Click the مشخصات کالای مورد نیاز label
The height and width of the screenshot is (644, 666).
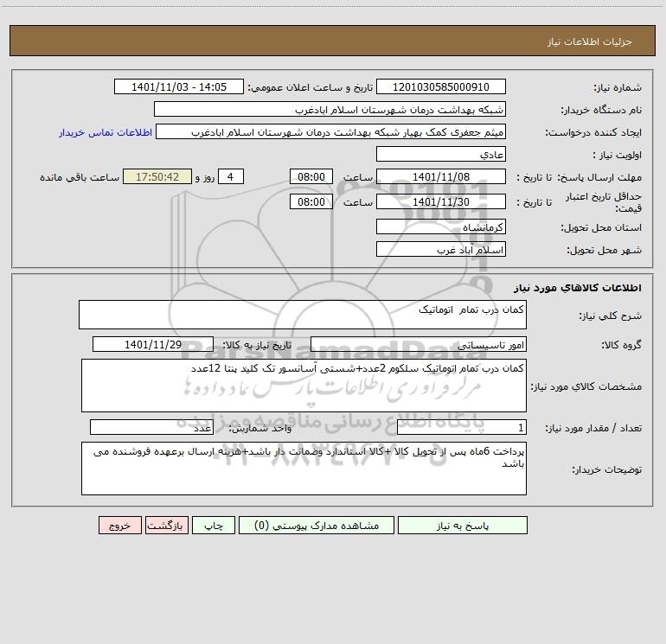586,386
